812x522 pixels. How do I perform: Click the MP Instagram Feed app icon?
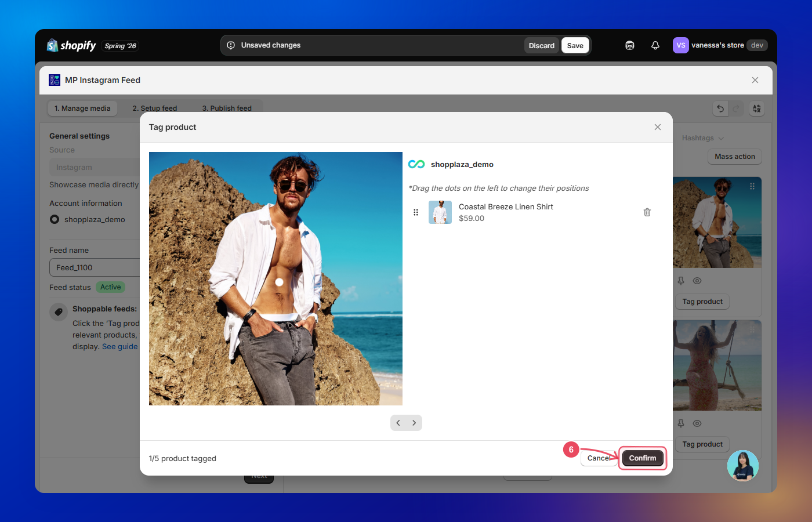pos(55,80)
